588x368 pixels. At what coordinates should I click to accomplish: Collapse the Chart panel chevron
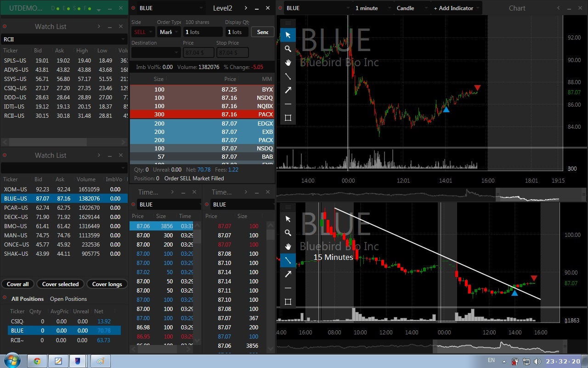[x=559, y=8]
